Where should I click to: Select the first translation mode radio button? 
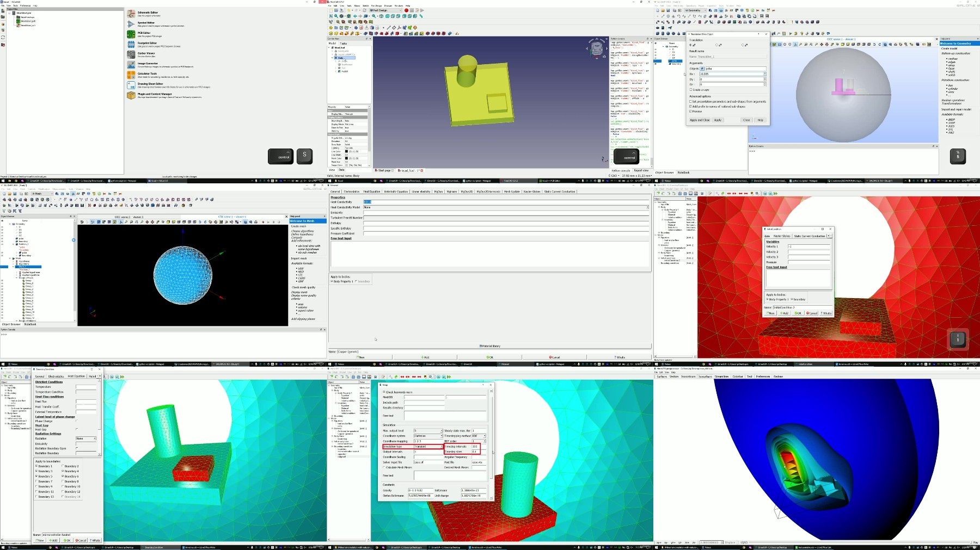point(691,45)
